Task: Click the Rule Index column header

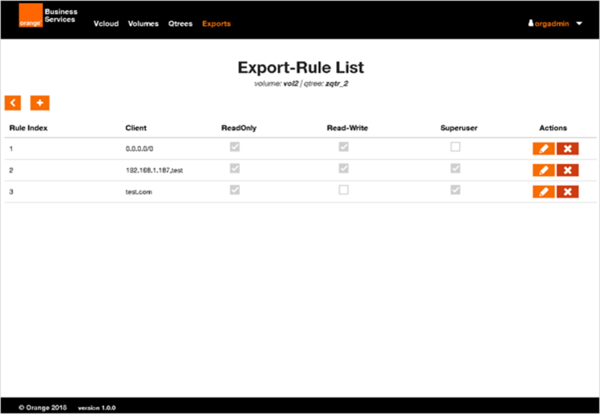Action: tap(28, 129)
